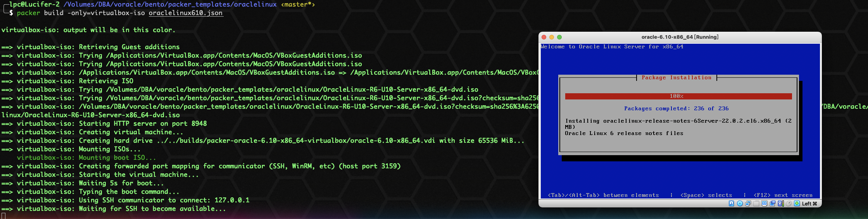The width and height of the screenshot is (868, 219).
Task: Click the green keyboard capture arrow icon
Action: point(797,204)
